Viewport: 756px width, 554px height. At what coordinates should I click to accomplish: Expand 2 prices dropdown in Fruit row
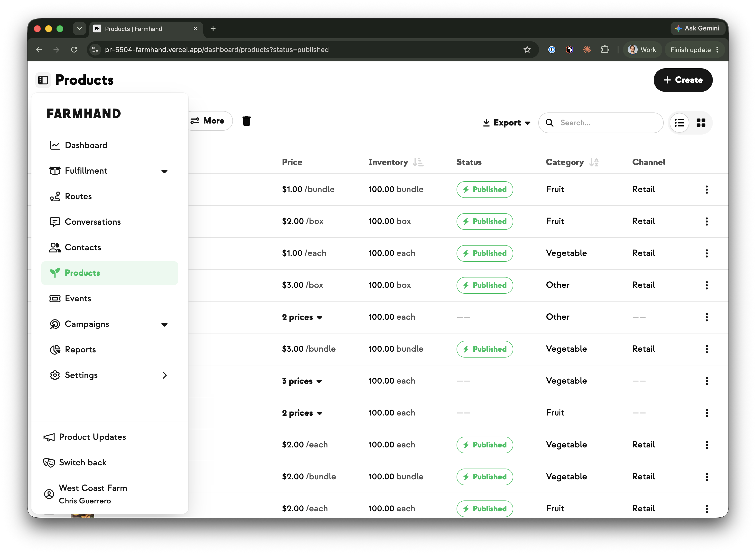302,413
